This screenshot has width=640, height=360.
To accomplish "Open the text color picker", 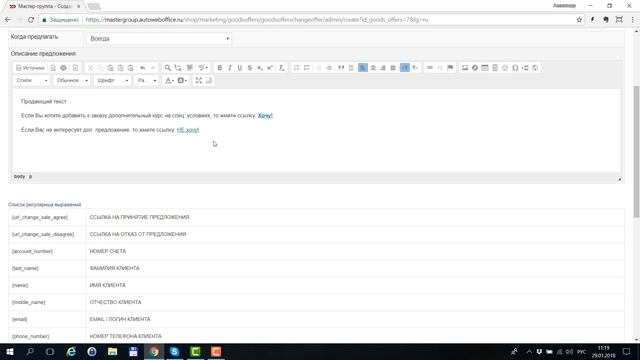I will (169, 80).
